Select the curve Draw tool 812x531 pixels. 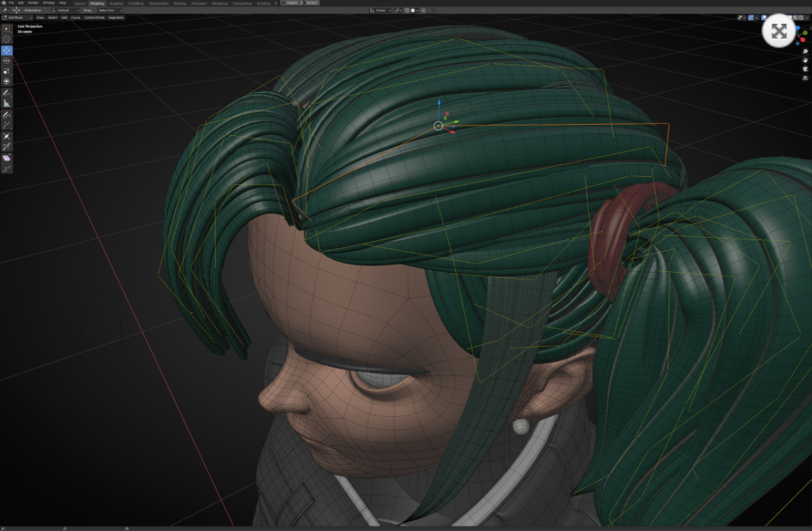point(6,115)
